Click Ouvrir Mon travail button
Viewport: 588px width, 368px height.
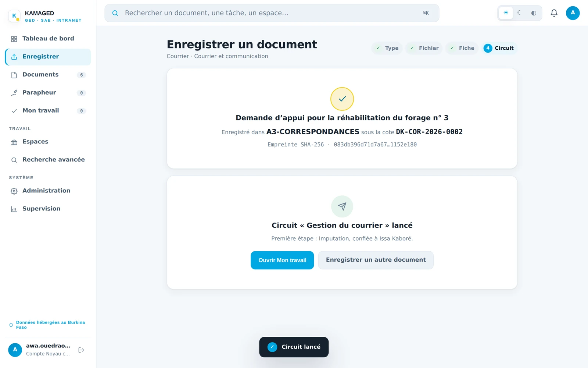(282, 260)
